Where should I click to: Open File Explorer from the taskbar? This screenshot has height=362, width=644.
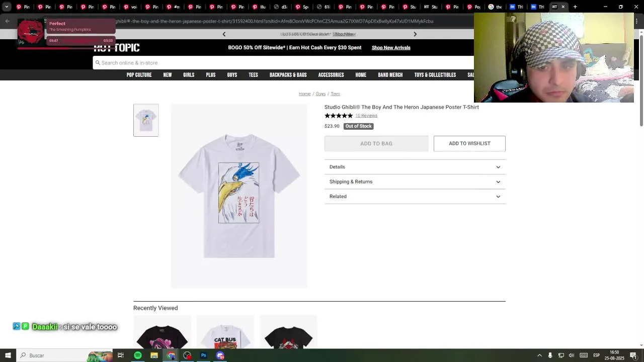click(154, 355)
